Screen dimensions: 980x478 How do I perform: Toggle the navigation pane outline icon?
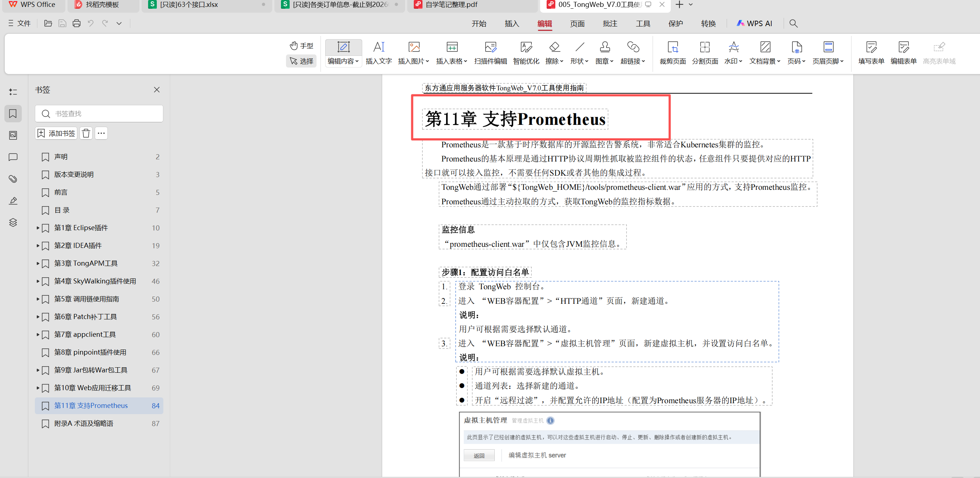click(x=13, y=92)
